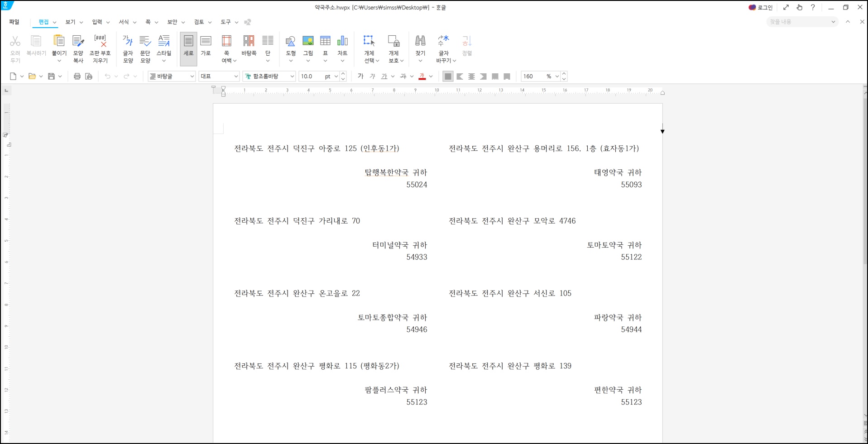
Task: Insert a chart with the 차트 icon
Action: 343,45
